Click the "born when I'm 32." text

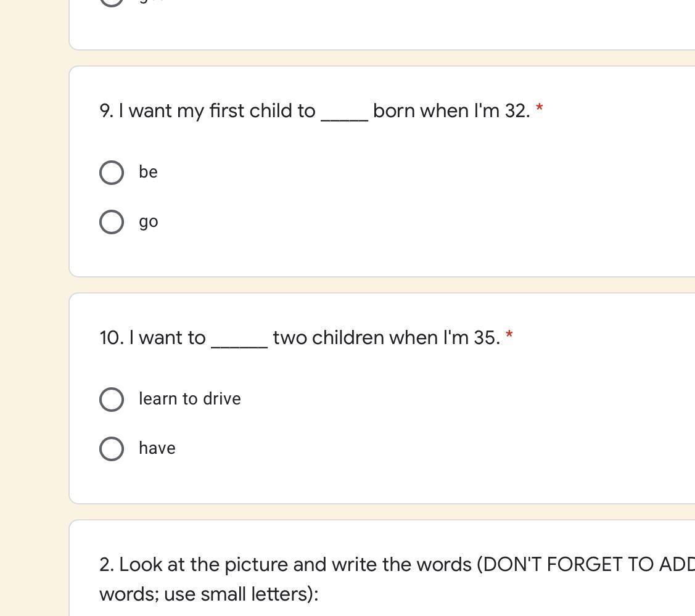[451, 111]
